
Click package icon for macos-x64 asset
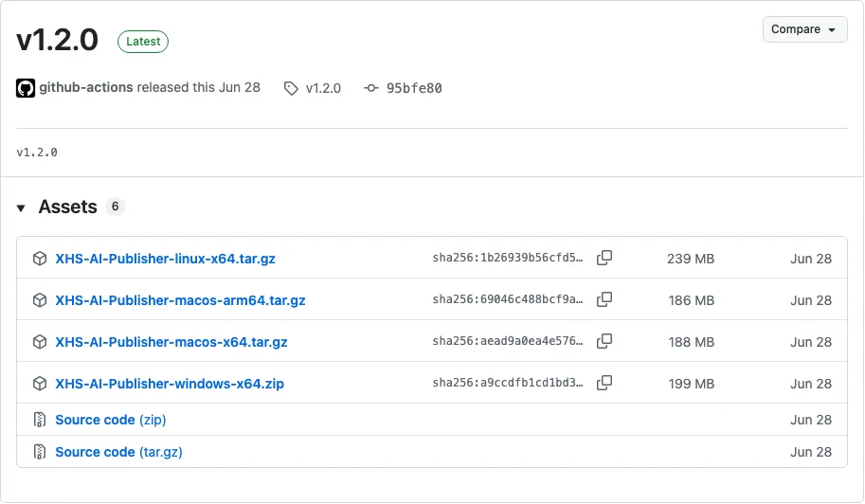pos(40,342)
